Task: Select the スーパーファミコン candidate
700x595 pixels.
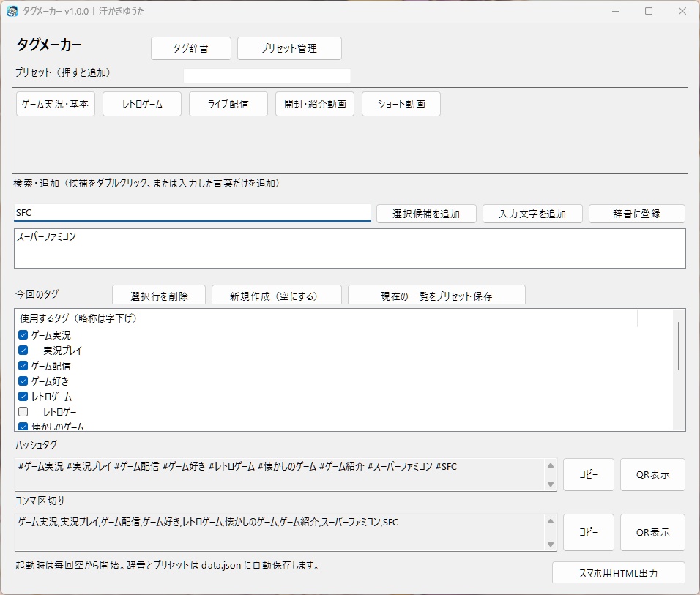Action: [x=46, y=236]
